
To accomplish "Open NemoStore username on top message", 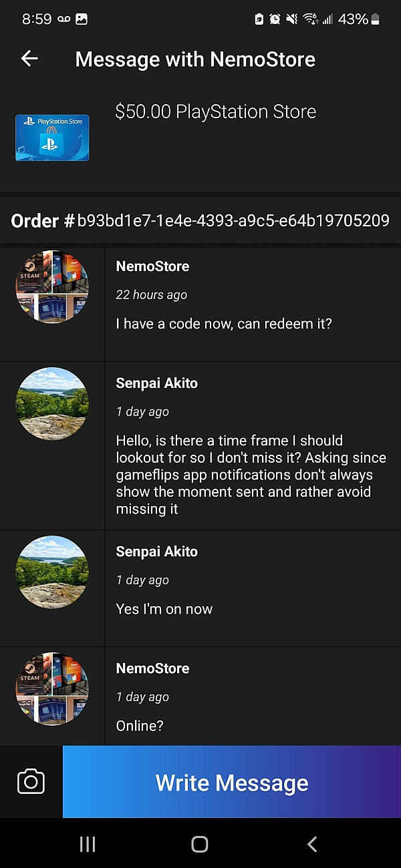I will [152, 266].
